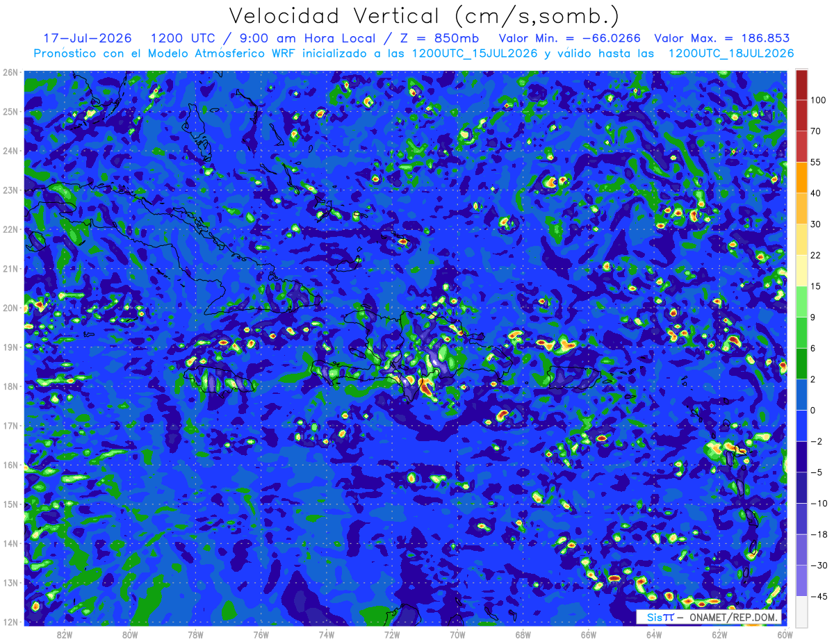Click the longitude axis label "72W"

pyautogui.click(x=392, y=634)
